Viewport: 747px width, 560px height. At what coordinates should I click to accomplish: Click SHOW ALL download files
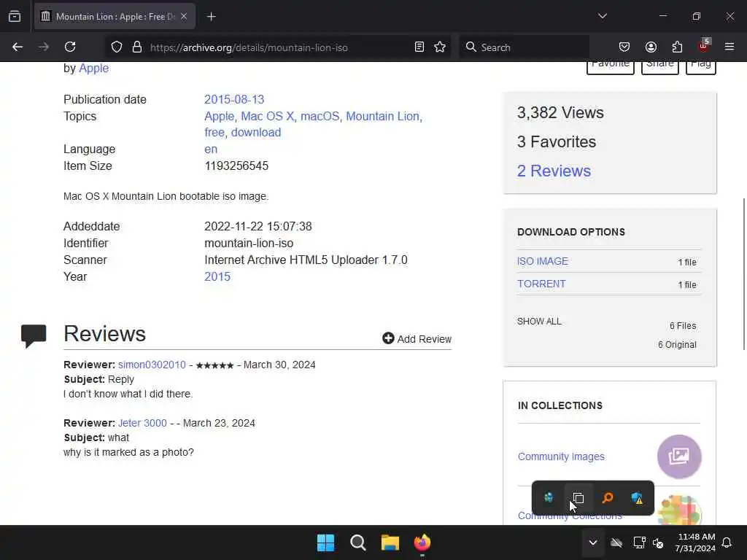[539, 322]
